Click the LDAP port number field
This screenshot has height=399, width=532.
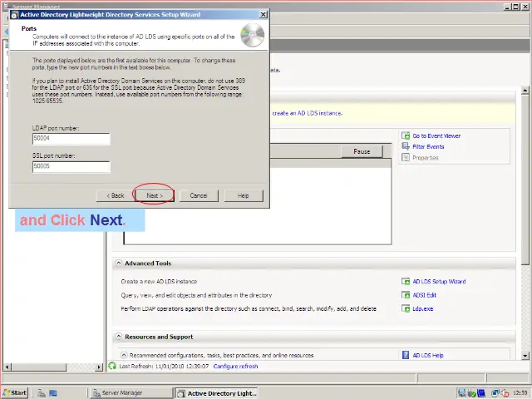[71, 139]
